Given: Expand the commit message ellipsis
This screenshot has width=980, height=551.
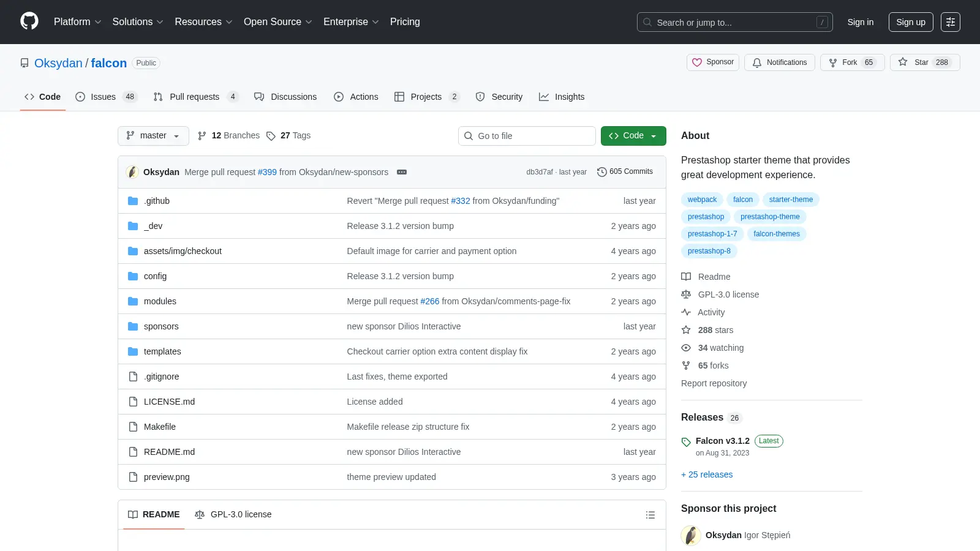Looking at the screenshot, I should pyautogui.click(x=402, y=172).
